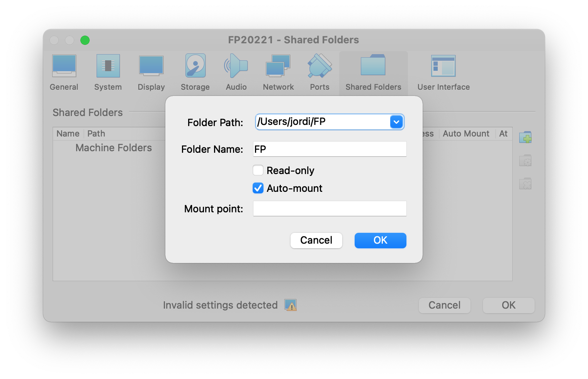Screen dimensions: 588x379
Task: Click the Auto Mount column header
Action: [x=466, y=133]
